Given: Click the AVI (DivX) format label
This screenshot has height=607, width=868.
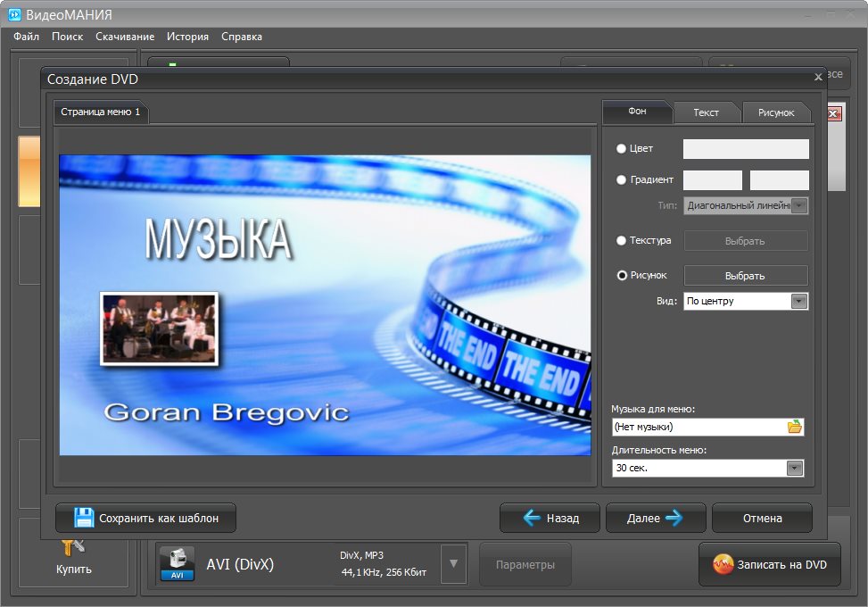Looking at the screenshot, I should tap(240, 564).
